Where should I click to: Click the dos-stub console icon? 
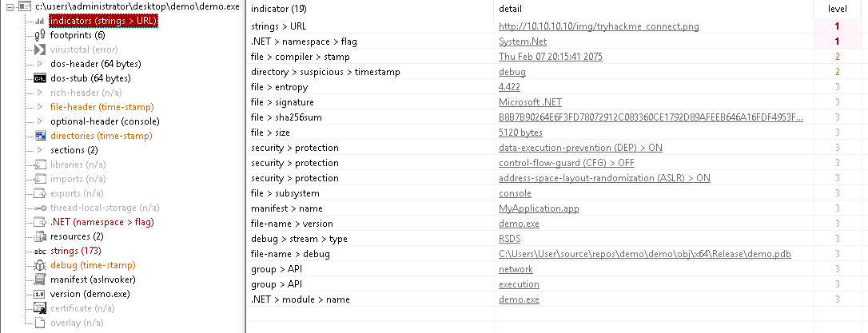click(x=39, y=78)
